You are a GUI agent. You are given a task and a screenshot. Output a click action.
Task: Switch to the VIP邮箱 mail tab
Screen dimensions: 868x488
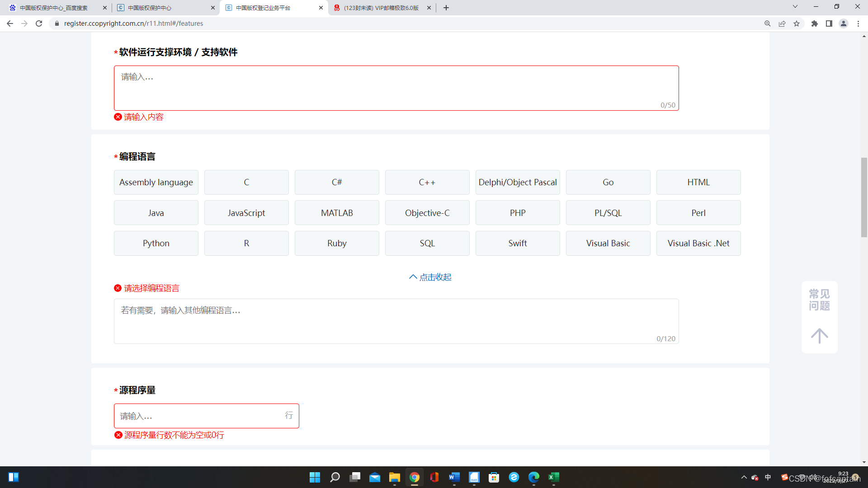(x=381, y=8)
